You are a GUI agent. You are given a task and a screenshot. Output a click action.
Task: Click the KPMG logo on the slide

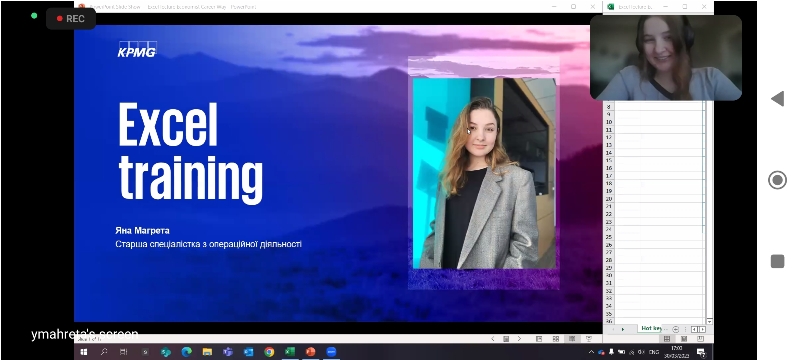(137, 49)
